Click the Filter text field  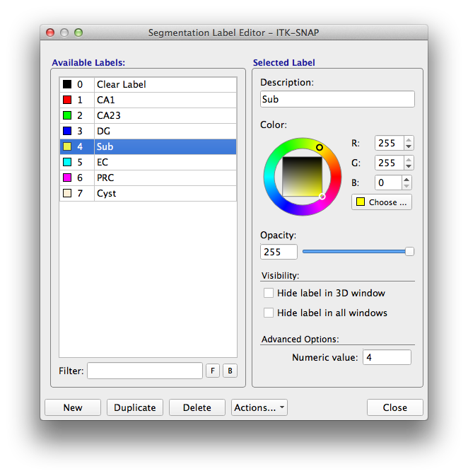pos(145,371)
